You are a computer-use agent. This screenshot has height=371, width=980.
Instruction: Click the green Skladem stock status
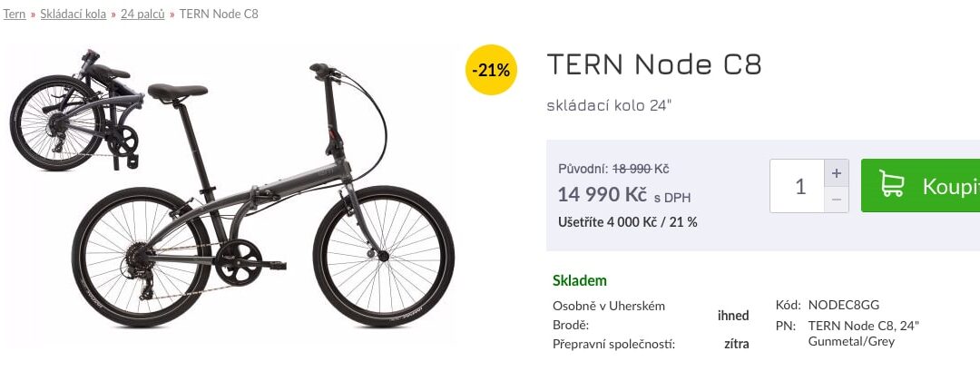[580, 280]
